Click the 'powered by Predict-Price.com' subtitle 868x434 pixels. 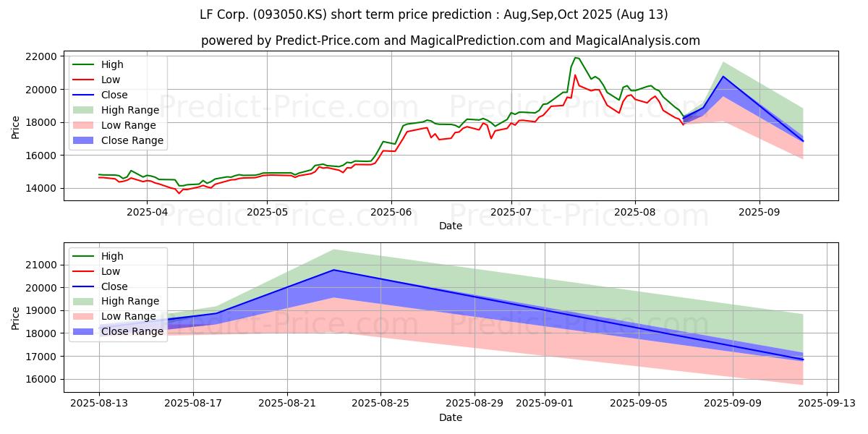click(x=450, y=41)
